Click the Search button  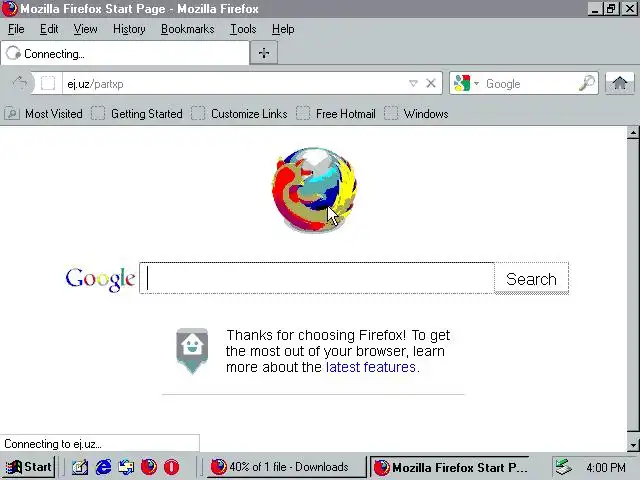click(x=531, y=279)
